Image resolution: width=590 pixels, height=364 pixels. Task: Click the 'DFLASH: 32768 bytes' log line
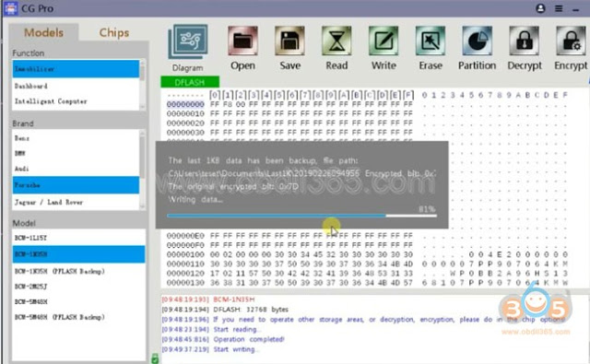pyautogui.click(x=251, y=310)
